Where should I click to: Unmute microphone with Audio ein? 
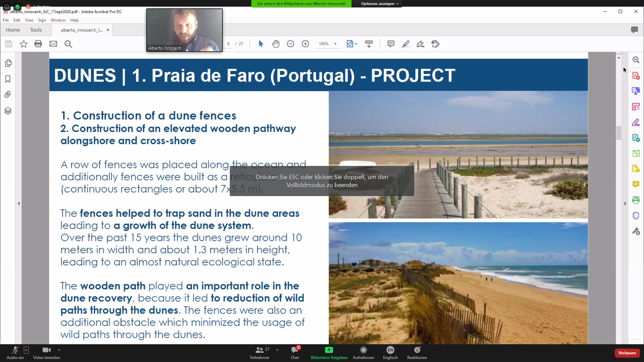click(15, 353)
